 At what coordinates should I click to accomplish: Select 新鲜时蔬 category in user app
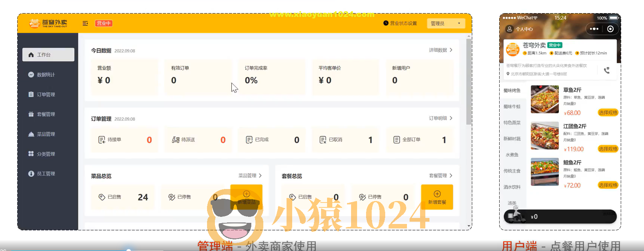click(512, 139)
